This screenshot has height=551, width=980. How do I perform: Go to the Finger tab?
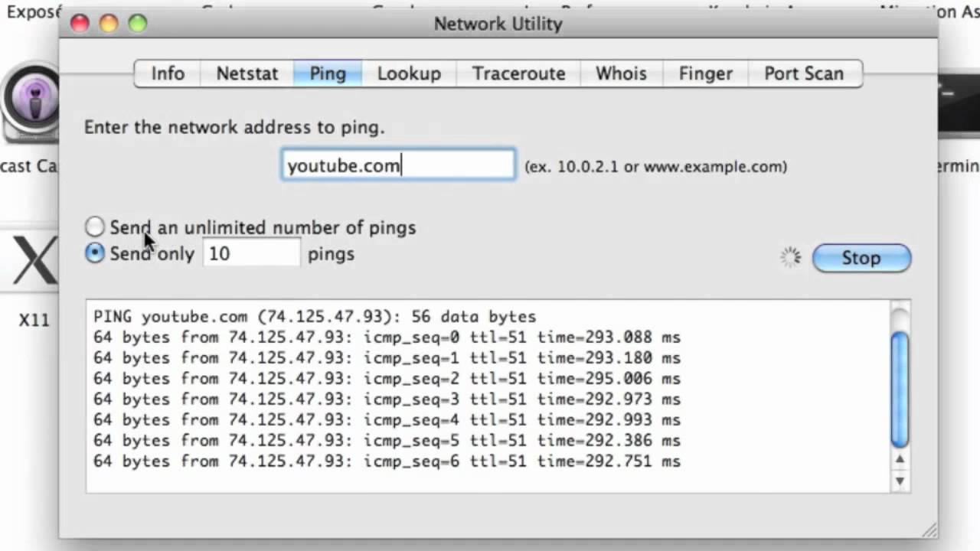tap(705, 73)
